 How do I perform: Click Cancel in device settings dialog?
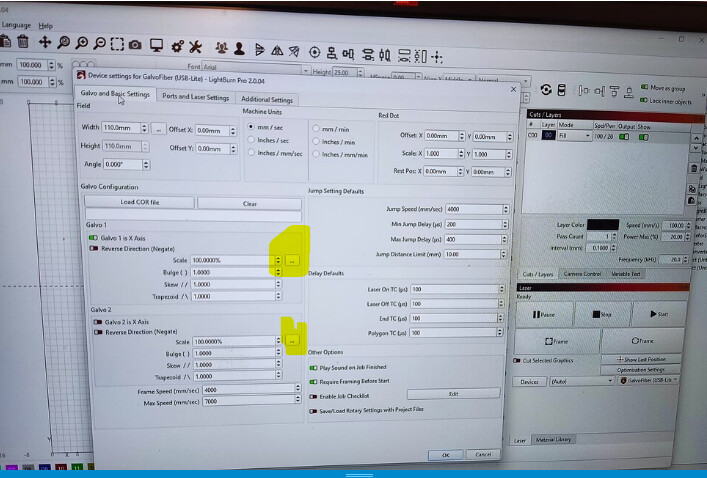coord(482,454)
